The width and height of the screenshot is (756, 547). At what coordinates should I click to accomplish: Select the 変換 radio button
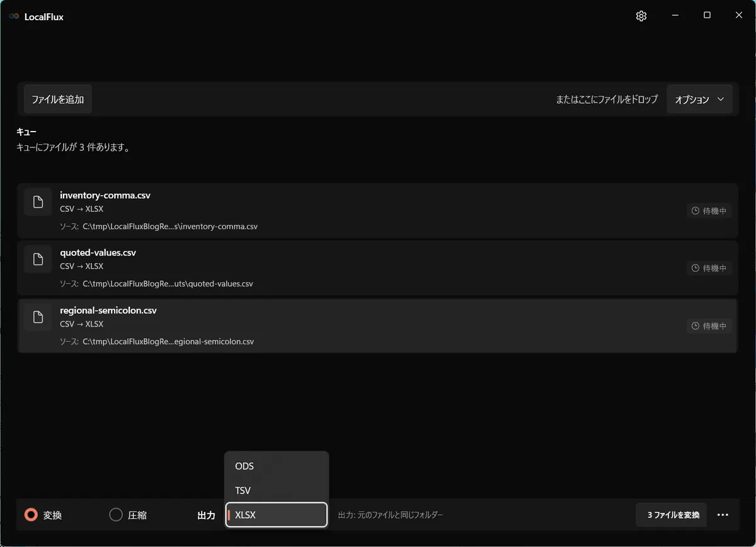pyautogui.click(x=31, y=515)
